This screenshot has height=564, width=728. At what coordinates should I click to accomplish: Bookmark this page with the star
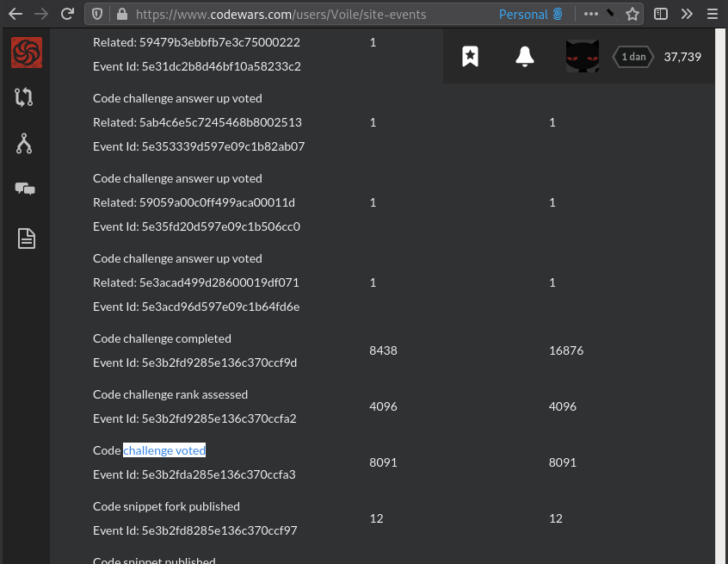tap(632, 15)
